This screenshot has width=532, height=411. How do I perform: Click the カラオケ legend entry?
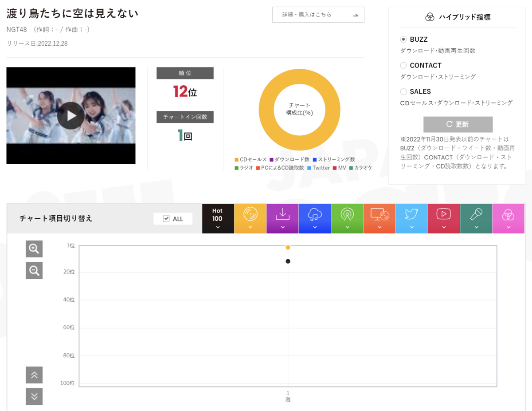pos(360,168)
